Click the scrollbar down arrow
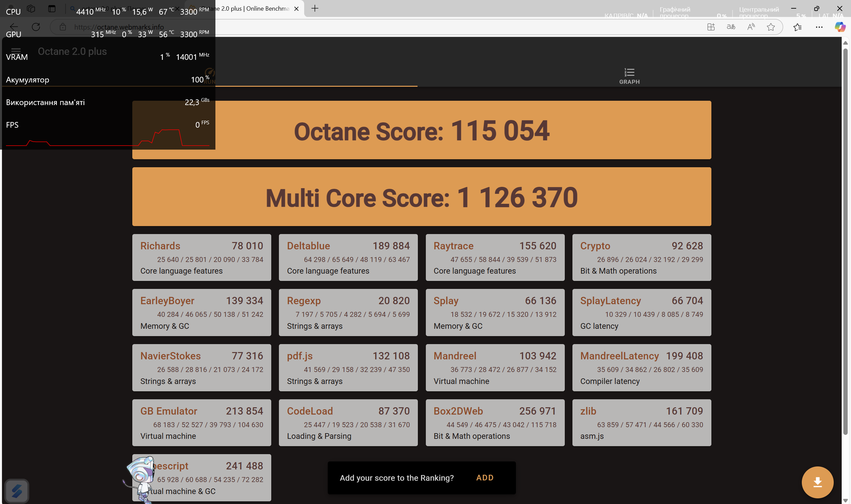The image size is (851, 504). click(x=845, y=501)
